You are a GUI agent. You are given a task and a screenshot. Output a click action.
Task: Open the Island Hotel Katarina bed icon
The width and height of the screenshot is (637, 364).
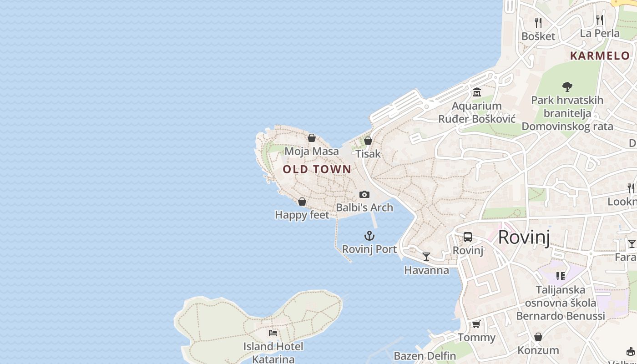pos(273,333)
